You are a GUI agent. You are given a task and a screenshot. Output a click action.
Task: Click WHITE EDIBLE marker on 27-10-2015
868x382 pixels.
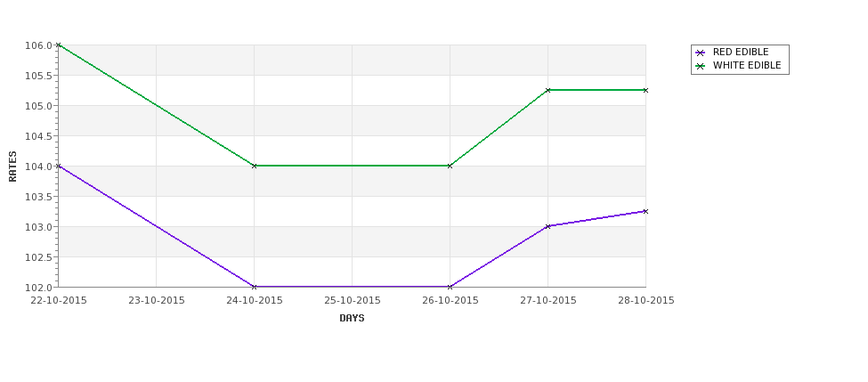(x=548, y=90)
